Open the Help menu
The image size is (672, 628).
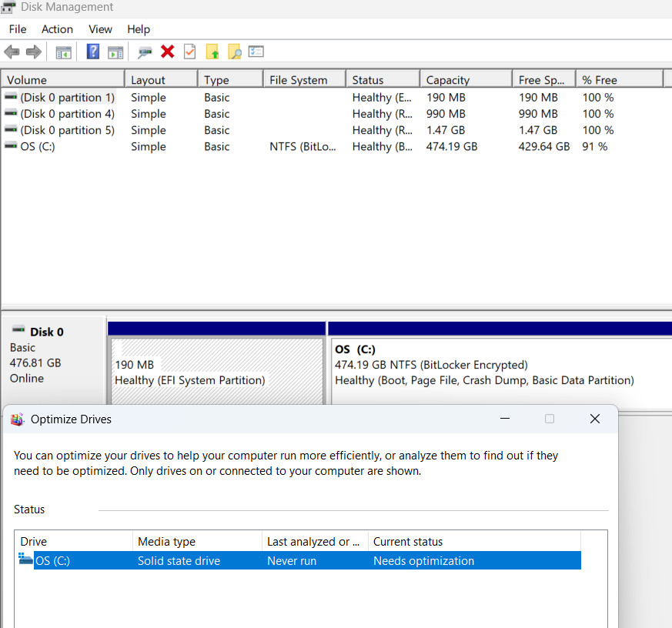coord(139,29)
